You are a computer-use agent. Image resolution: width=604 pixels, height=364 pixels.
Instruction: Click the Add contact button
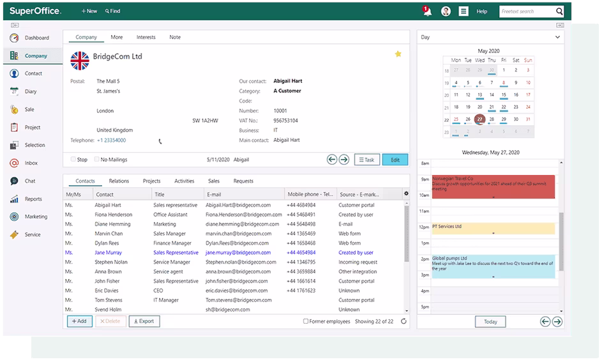pyautogui.click(x=79, y=321)
